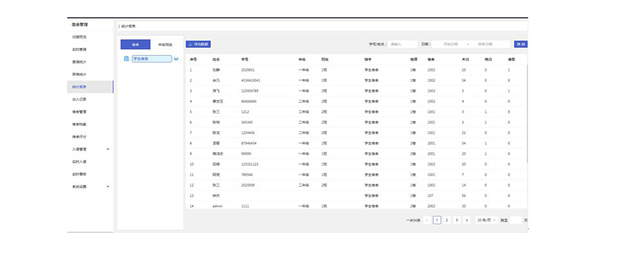Select the 学生宿舍 tree node
This screenshot has width=644, height=256.
point(152,59)
